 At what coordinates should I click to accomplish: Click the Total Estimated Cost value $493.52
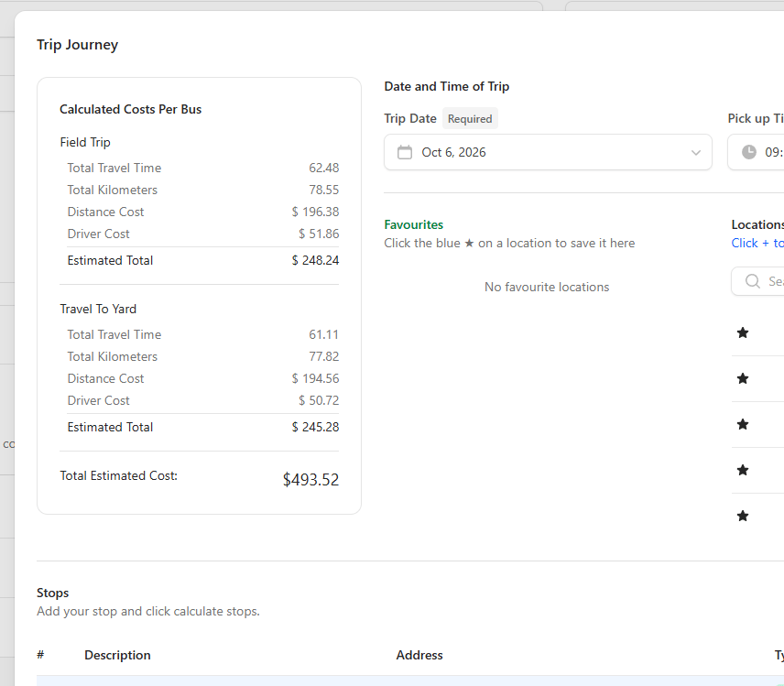click(x=310, y=480)
